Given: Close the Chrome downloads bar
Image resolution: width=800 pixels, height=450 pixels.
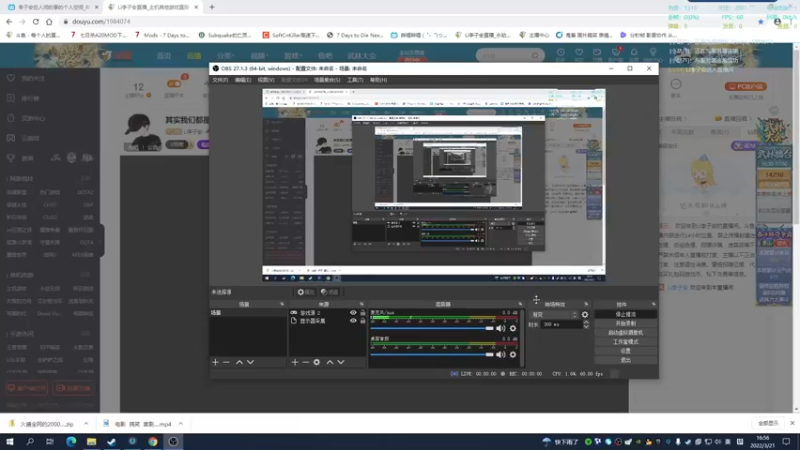Looking at the screenshot, I should 792,423.
